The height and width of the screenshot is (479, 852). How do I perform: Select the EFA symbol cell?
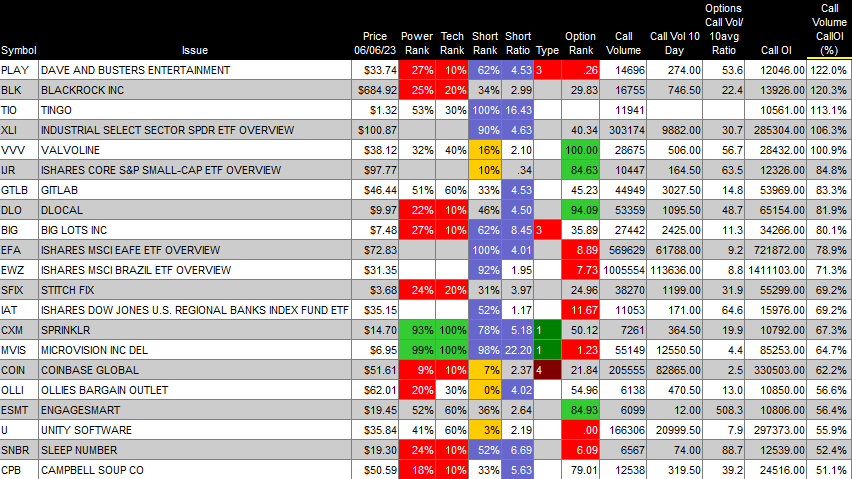tap(19, 250)
